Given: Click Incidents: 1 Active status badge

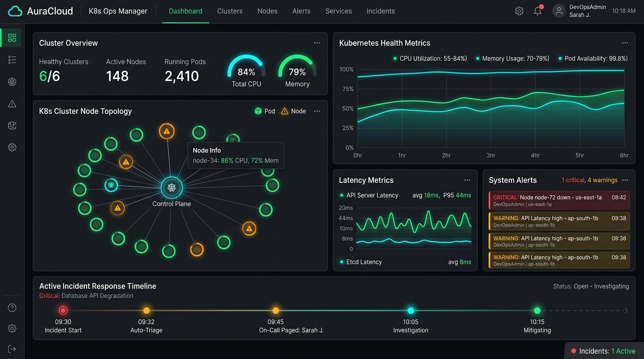Looking at the screenshot, I should [x=604, y=351].
